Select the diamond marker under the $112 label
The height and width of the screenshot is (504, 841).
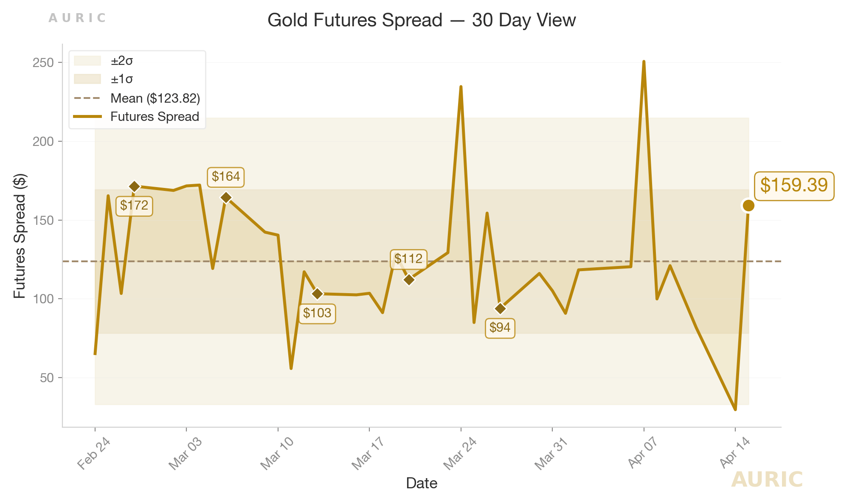(x=409, y=280)
